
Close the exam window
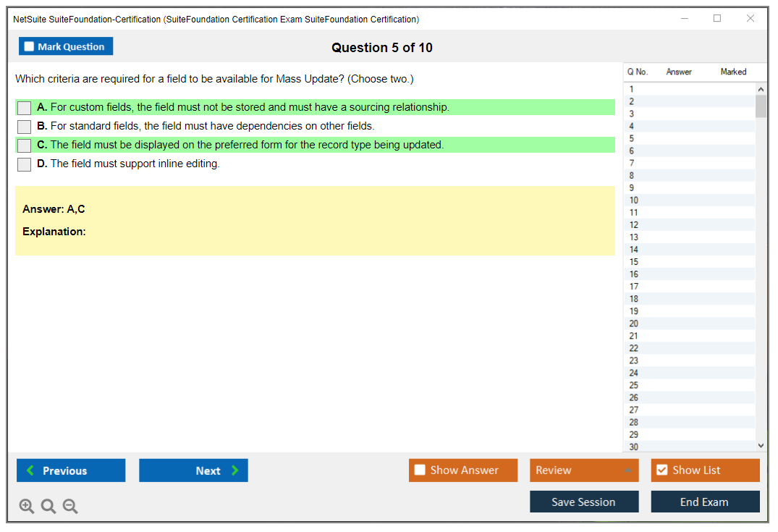click(x=750, y=18)
